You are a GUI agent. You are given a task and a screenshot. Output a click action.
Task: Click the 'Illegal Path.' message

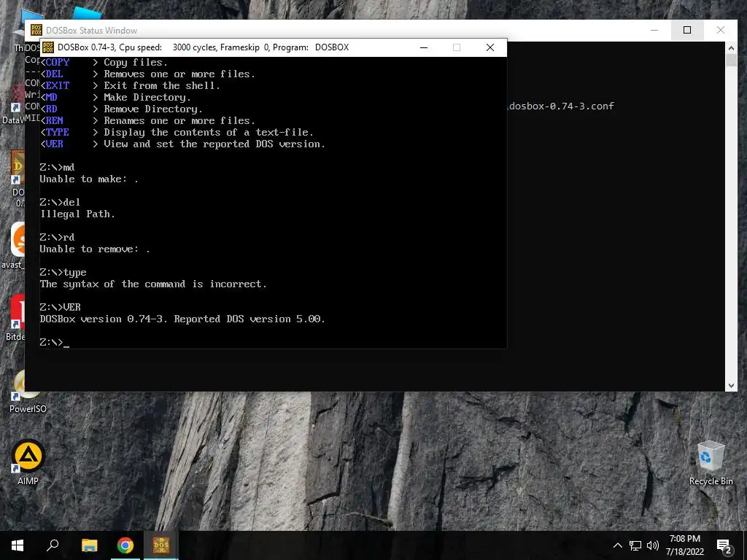77,214
